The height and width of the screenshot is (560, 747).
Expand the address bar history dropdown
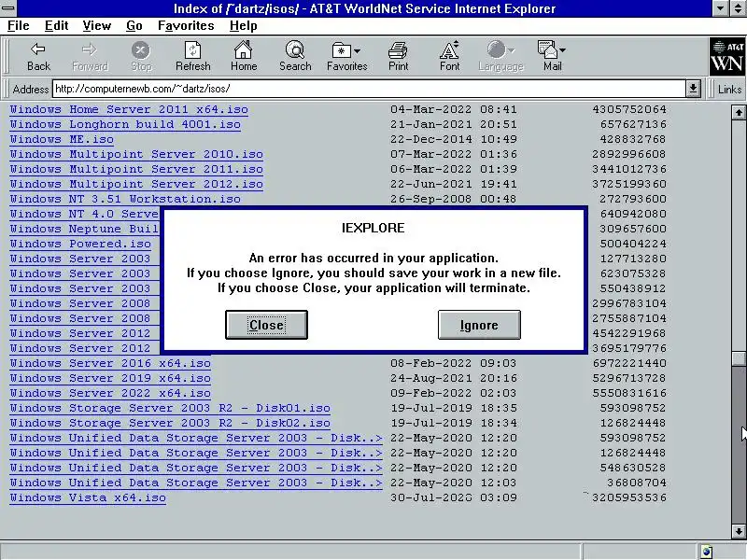[693, 89]
